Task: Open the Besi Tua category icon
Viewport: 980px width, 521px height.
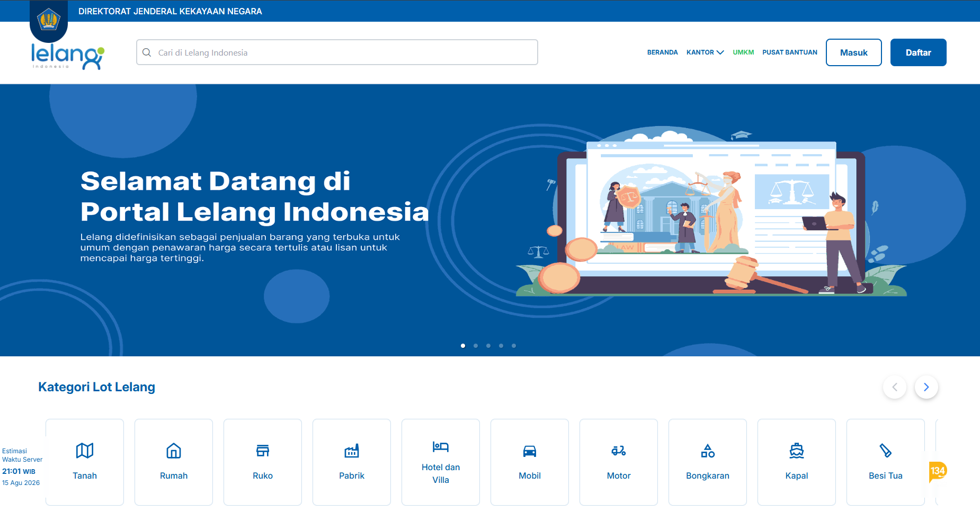Action: [886, 451]
